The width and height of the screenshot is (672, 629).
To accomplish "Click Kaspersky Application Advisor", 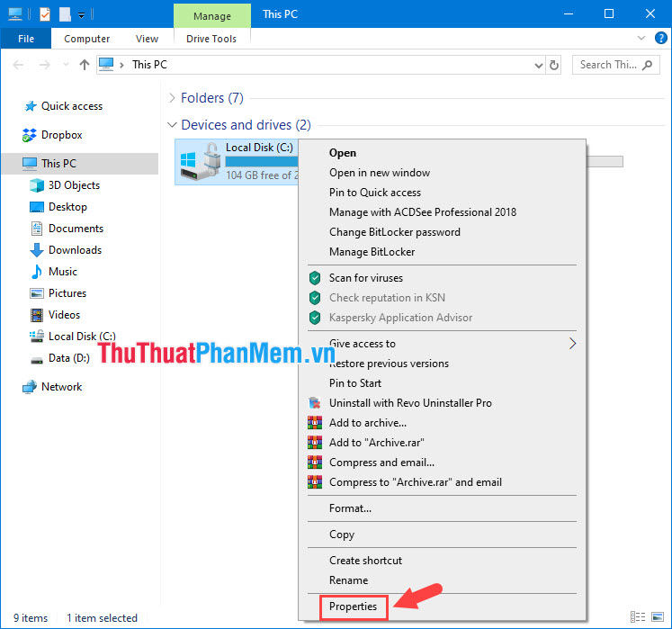I will [x=400, y=318].
